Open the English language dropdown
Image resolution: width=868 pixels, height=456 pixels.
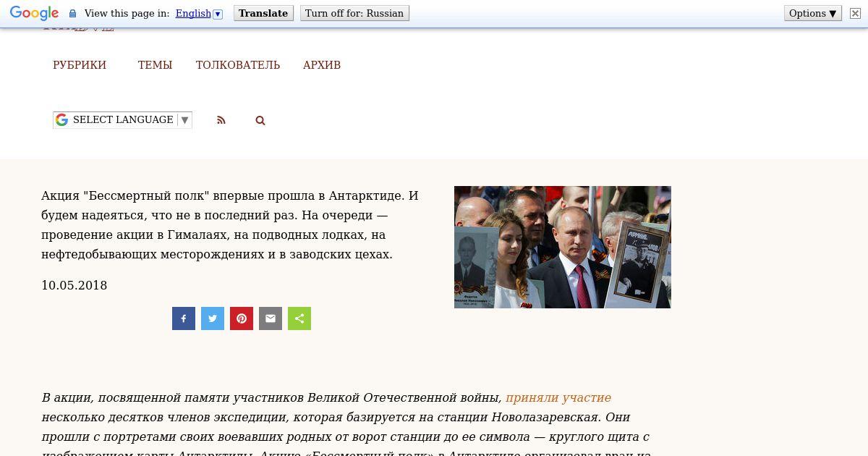pyautogui.click(x=199, y=13)
